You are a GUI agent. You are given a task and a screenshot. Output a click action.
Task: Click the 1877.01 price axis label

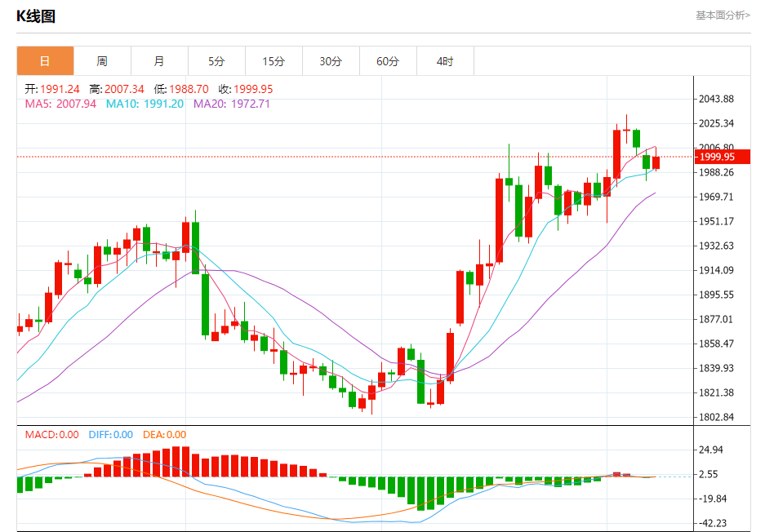coord(716,319)
